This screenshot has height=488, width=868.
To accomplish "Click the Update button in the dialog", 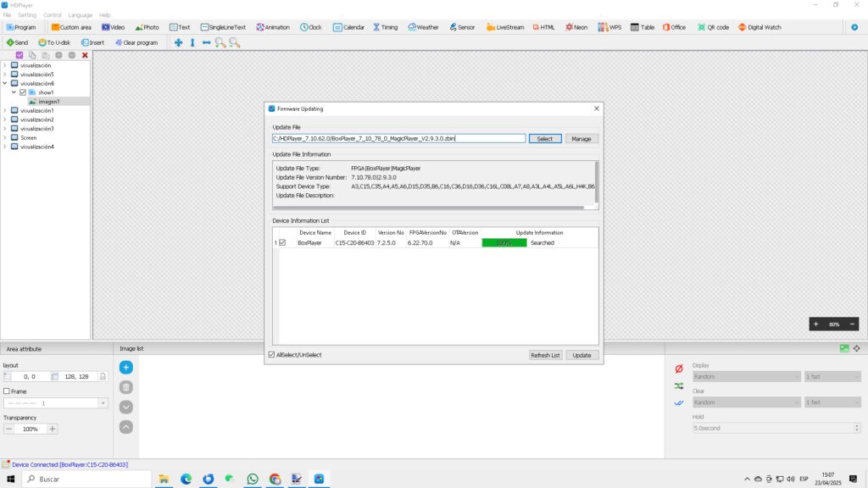I will (x=581, y=355).
